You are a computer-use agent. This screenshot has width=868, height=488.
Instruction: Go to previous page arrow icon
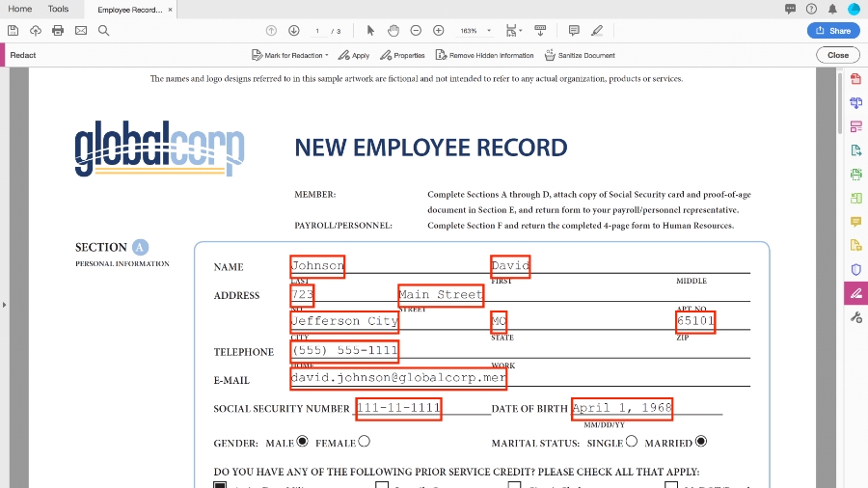tap(271, 31)
